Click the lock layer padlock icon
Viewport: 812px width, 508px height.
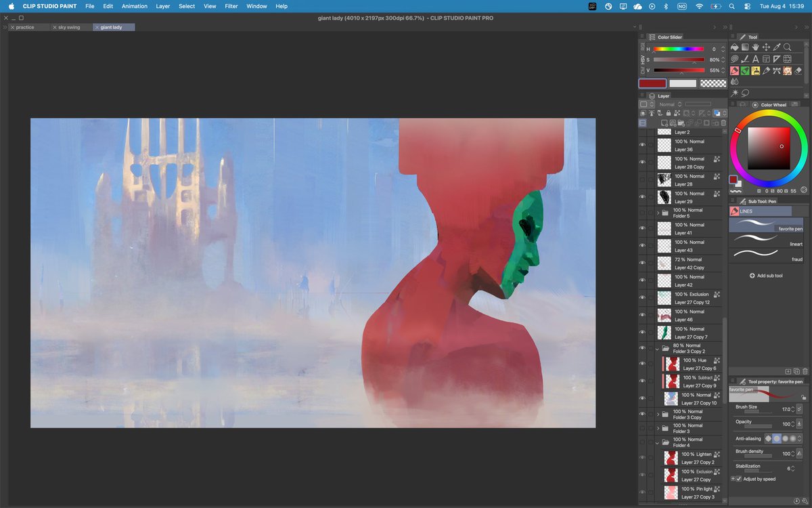(x=669, y=113)
